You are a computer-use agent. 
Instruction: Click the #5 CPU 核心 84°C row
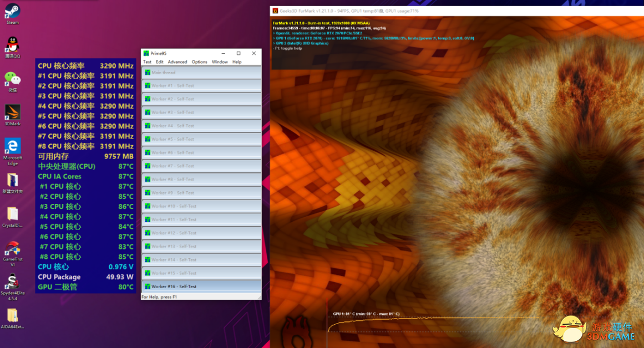click(x=85, y=227)
